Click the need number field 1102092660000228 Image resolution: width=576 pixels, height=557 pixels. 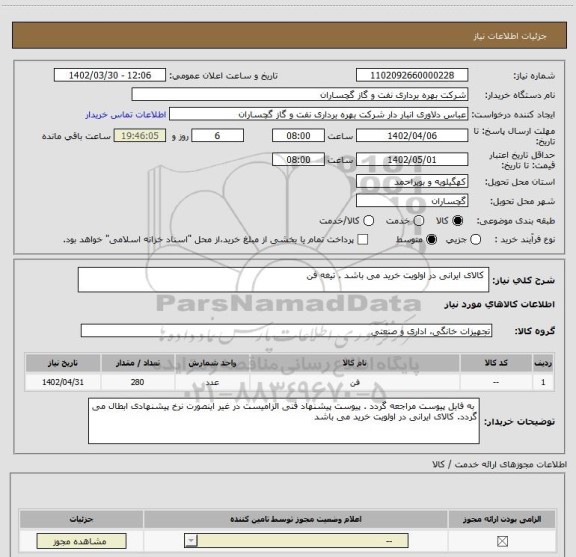tap(412, 75)
